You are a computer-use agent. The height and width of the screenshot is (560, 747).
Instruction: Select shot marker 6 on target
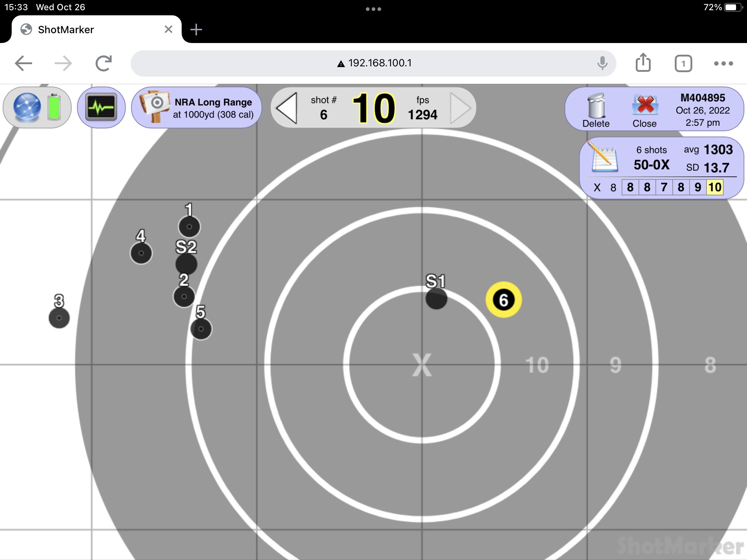(503, 300)
